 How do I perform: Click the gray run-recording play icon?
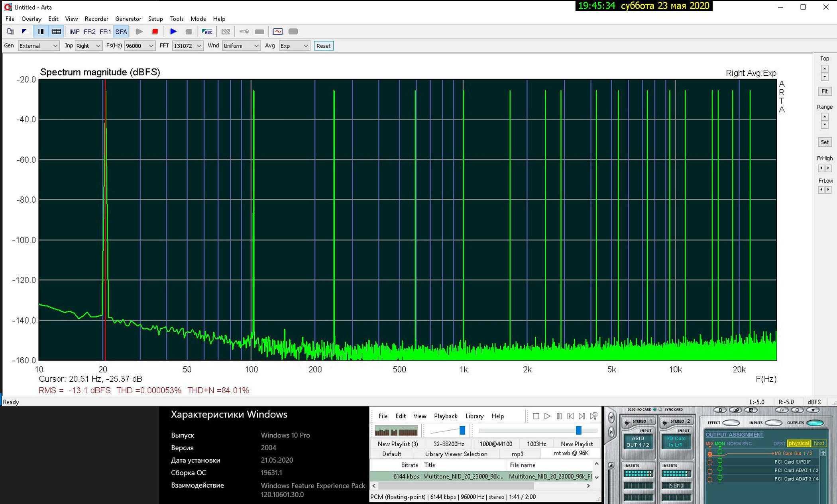point(139,31)
